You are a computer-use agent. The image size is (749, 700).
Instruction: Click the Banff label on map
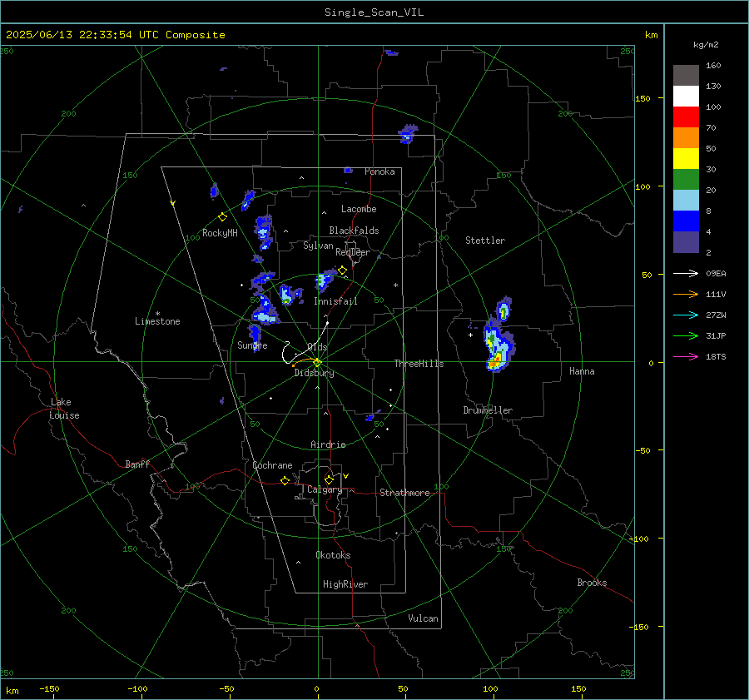tap(137, 464)
